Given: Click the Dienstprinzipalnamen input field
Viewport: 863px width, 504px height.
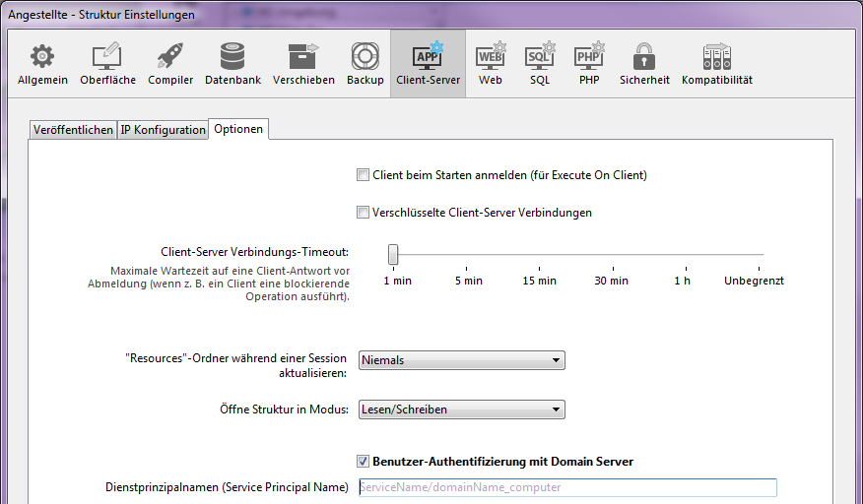Looking at the screenshot, I should [567, 487].
